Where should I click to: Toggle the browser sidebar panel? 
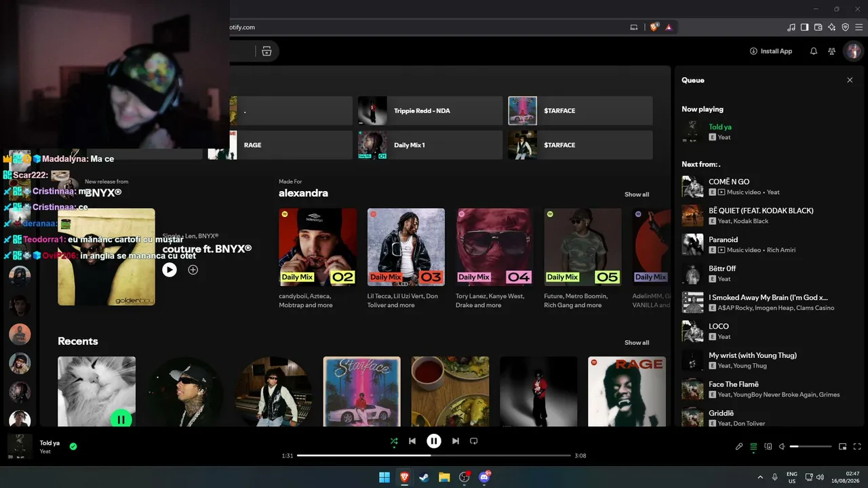pos(805,27)
